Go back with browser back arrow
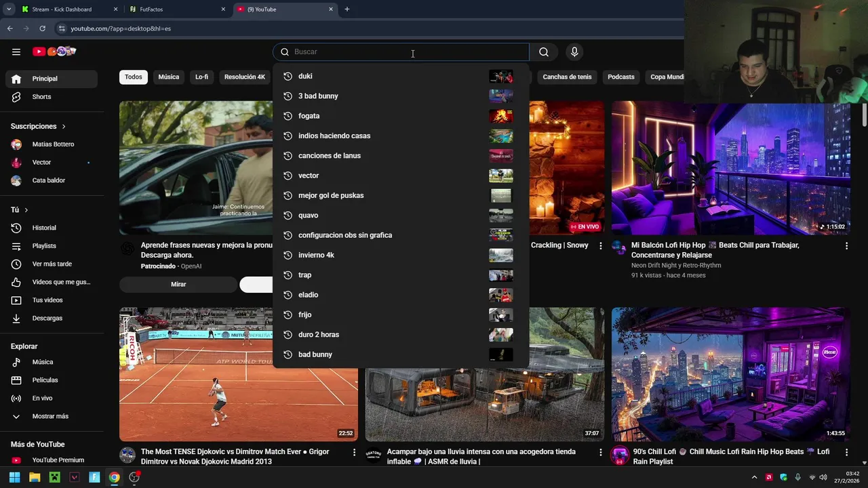The height and width of the screenshot is (488, 868). pyautogui.click(x=9, y=28)
